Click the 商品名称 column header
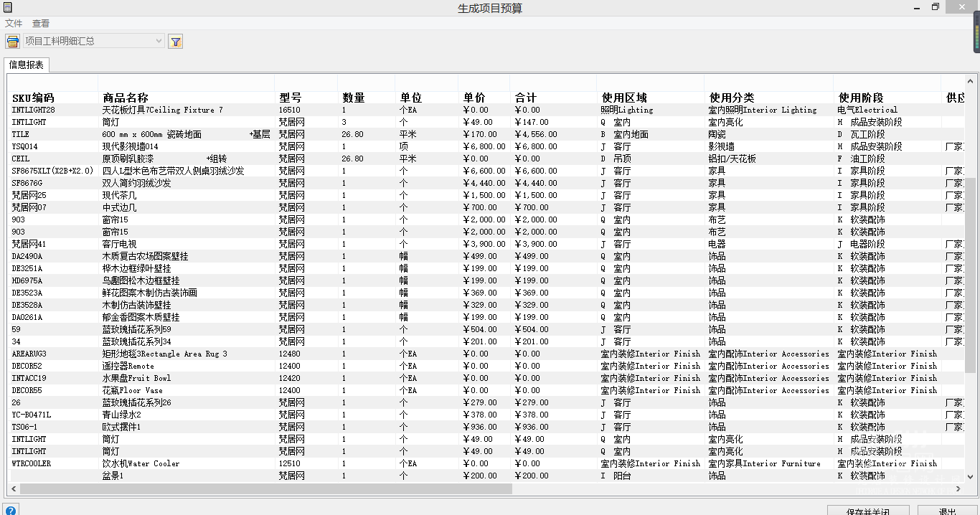Viewport: 980px width, 515px height. point(126,98)
